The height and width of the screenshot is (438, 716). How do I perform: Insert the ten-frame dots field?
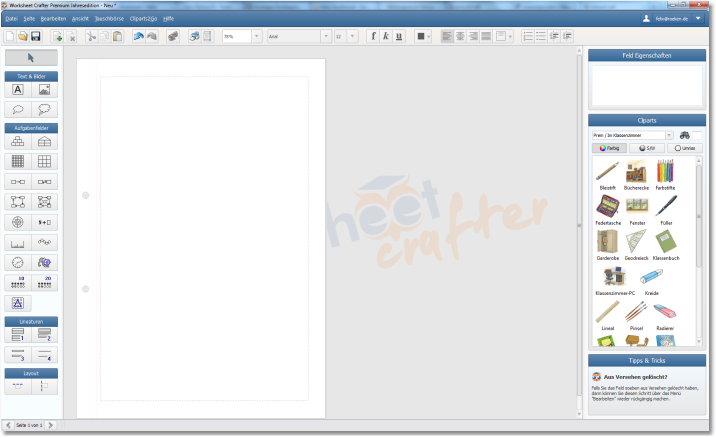[18, 283]
